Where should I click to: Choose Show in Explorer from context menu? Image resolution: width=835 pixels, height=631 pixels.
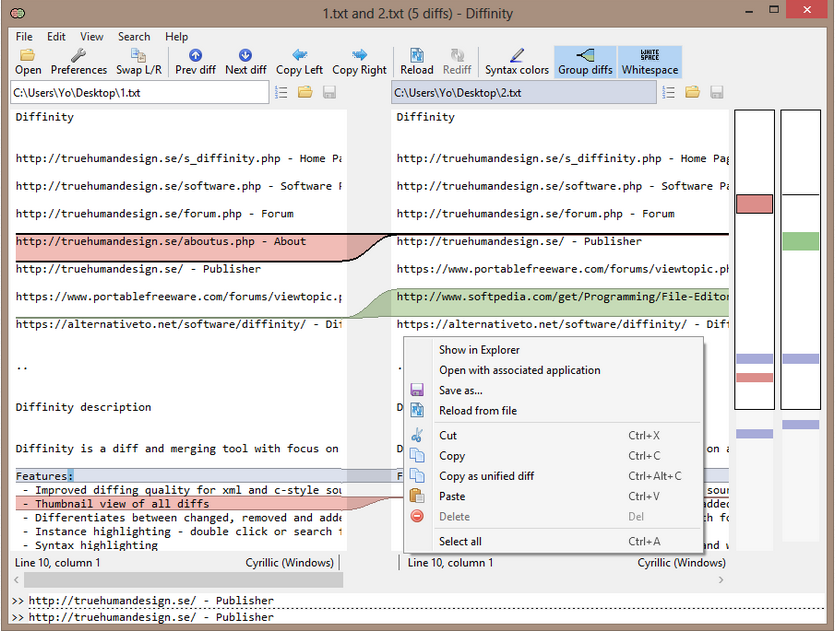[554, 350]
